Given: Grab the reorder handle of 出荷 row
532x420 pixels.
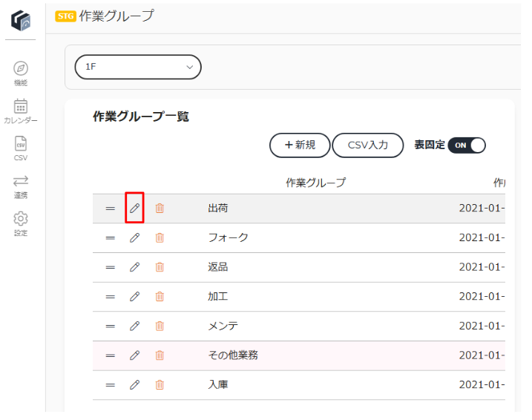Looking at the screenshot, I should 111,209.
